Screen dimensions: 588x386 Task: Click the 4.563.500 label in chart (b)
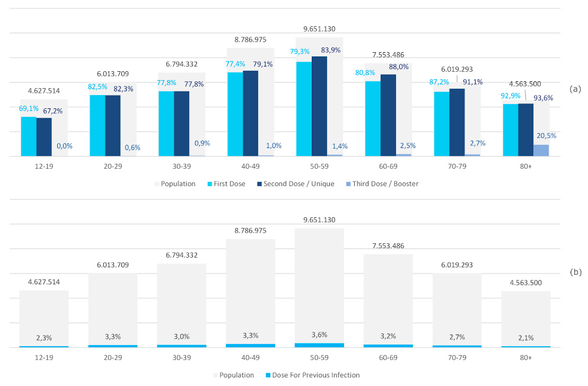tap(525, 283)
